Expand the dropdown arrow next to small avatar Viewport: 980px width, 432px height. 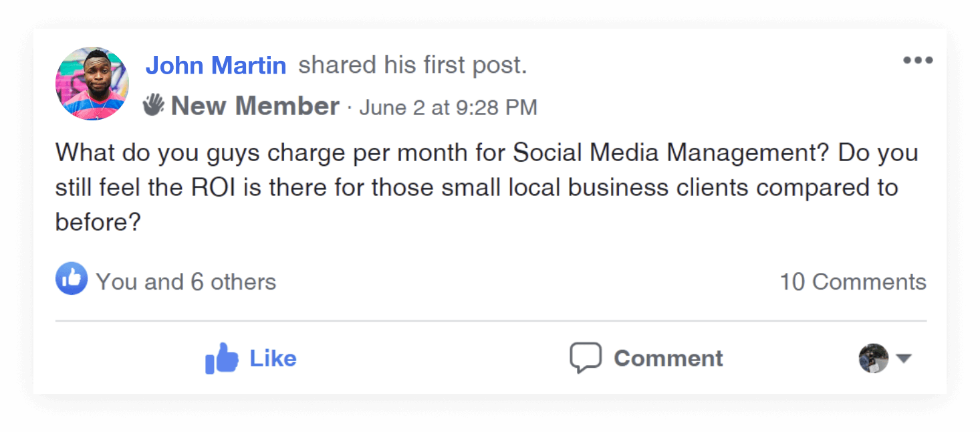click(x=904, y=358)
